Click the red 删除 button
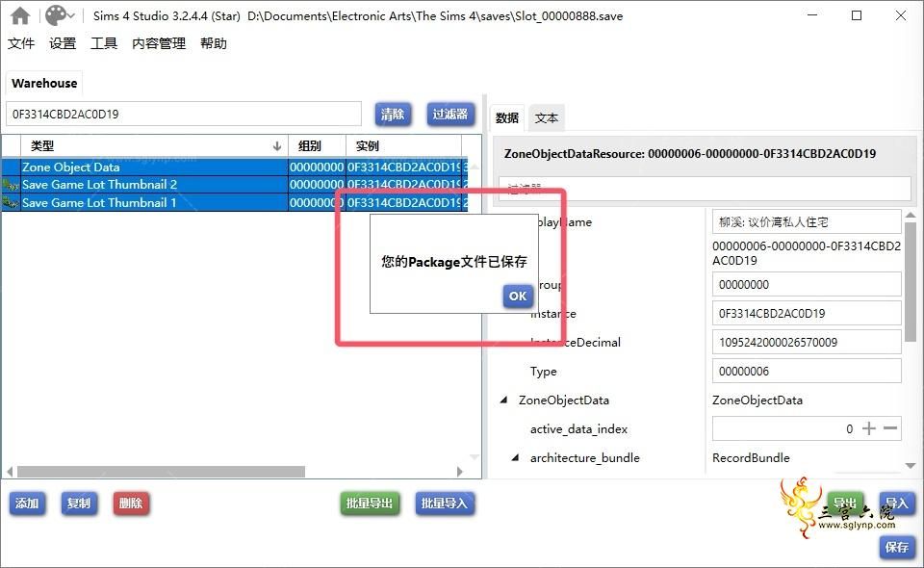 [131, 503]
